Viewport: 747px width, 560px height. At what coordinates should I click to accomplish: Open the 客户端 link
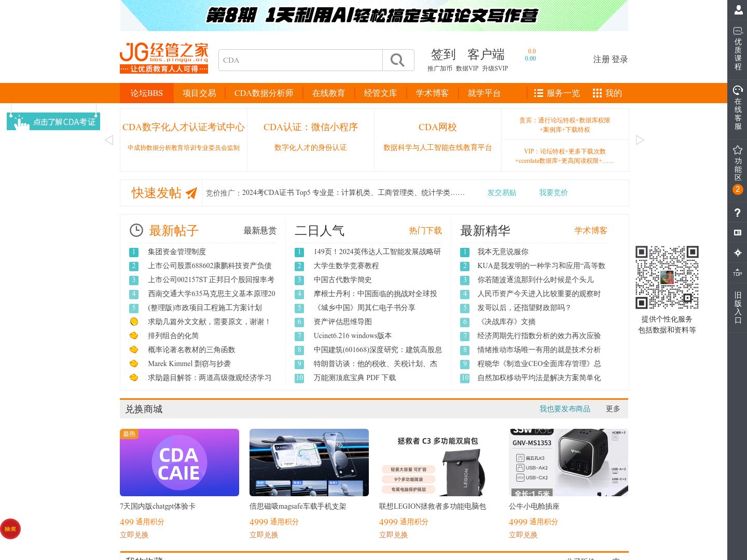pos(486,54)
